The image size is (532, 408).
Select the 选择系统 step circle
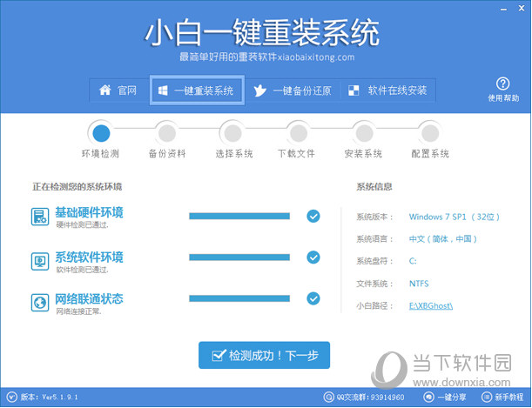[232, 133]
